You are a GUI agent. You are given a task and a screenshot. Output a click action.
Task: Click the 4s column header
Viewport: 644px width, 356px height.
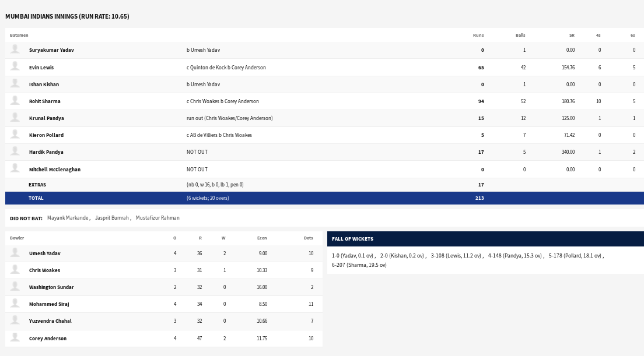[x=598, y=36]
